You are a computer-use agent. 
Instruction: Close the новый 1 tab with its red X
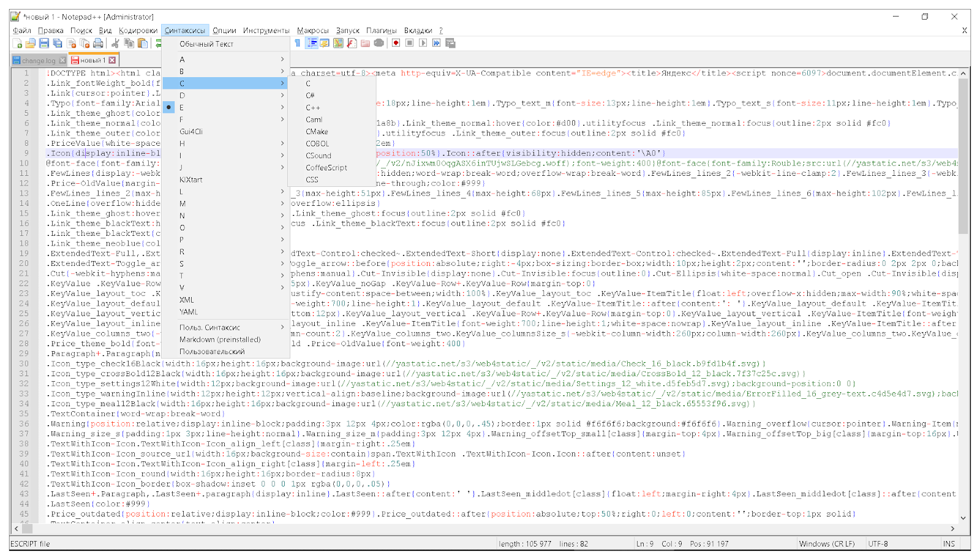[x=112, y=60]
